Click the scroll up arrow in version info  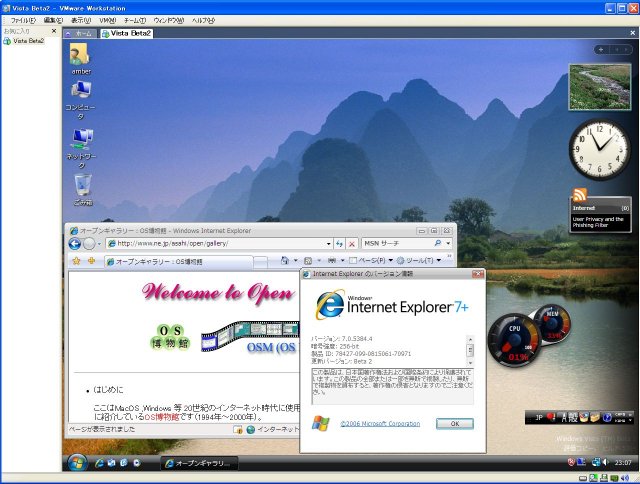470,339
